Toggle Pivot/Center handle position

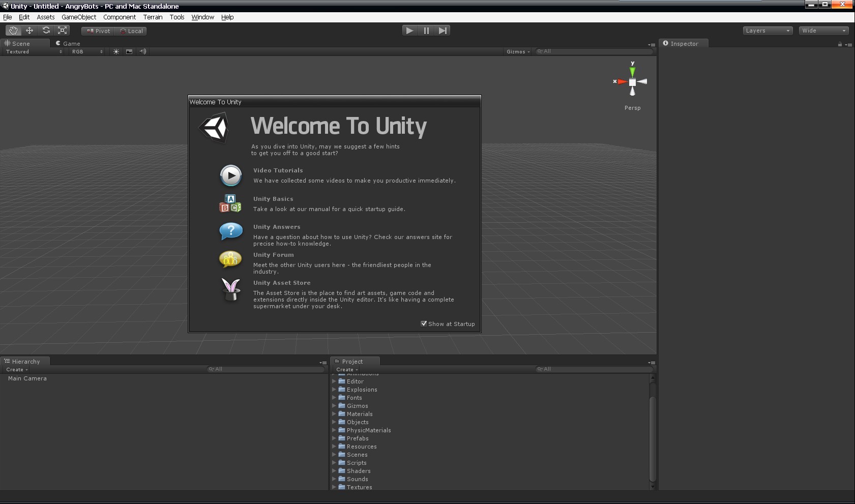tap(98, 31)
